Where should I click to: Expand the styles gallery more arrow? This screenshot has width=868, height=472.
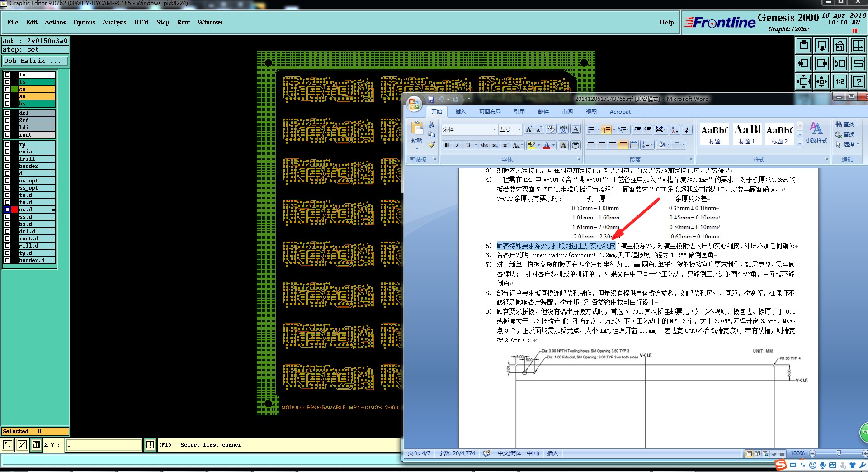(x=800, y=143)
